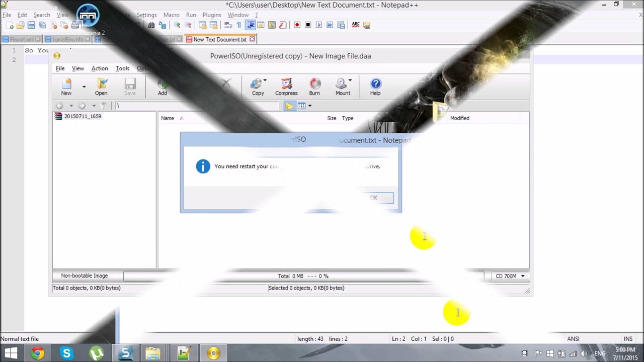Click the Notepad++ New file toolbar icon
The image size is (644, 362).
10,25
